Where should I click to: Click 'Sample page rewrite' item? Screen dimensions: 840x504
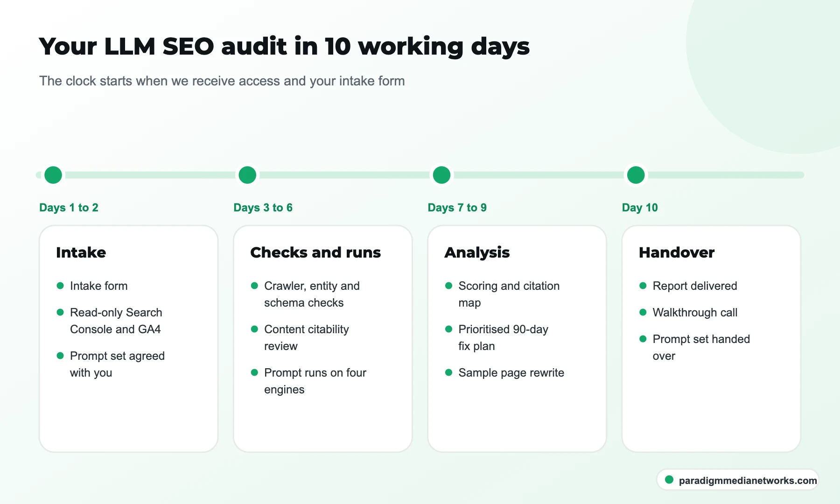pyautogui.click(x=511, y=372)
